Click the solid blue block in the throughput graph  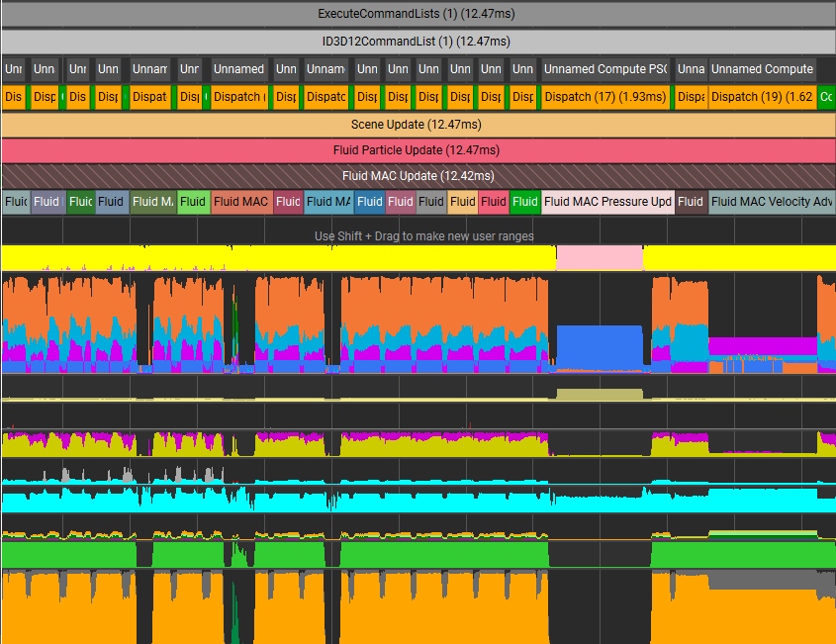coord(600,346)
